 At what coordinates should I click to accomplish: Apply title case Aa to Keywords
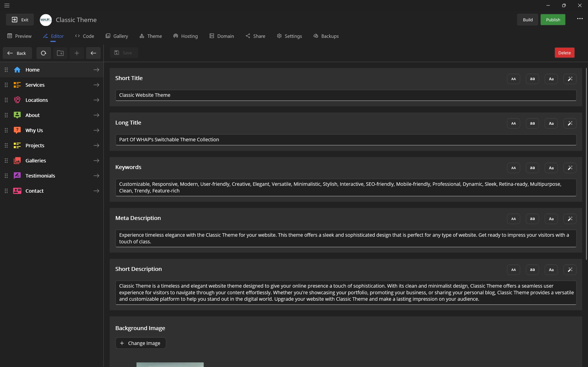coord(551,168)
